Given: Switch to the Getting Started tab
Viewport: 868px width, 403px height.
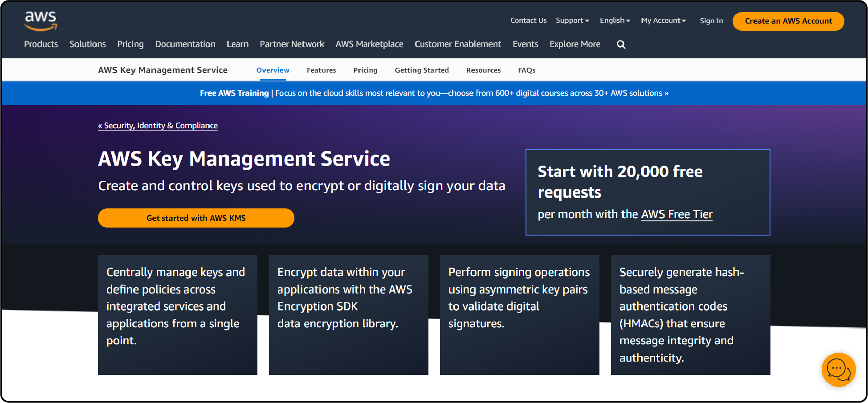Looking at the screenshot, I should click(422, 70).
